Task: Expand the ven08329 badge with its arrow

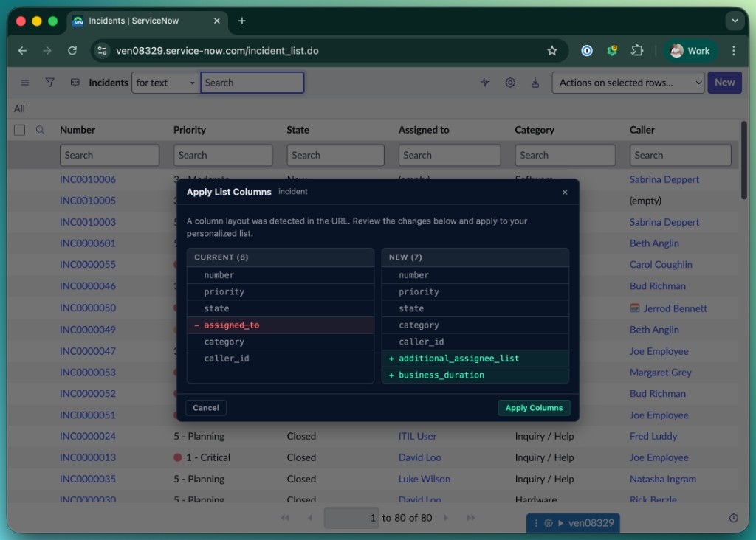Action: tap(560, 522)
